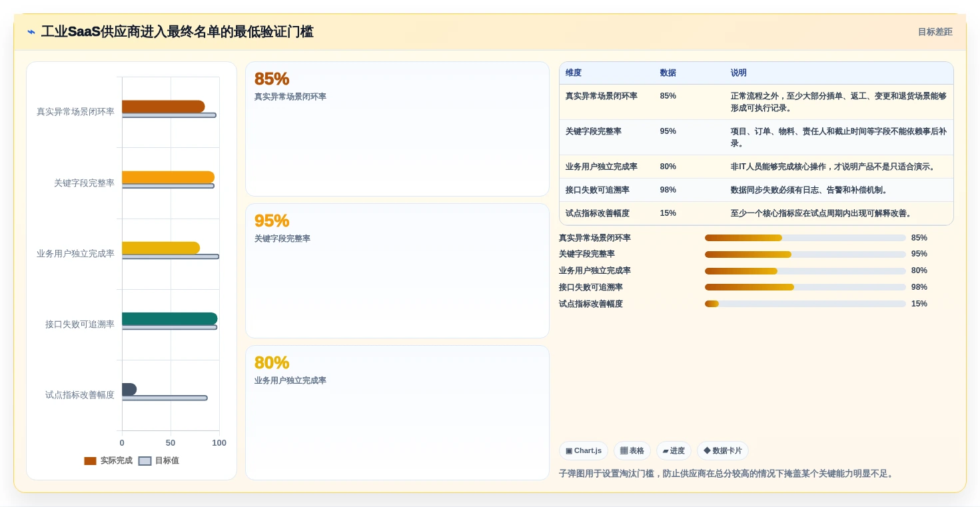Click the dashboard title 工业SaaS供应商
Screen dimensions: 980x507
177,32
